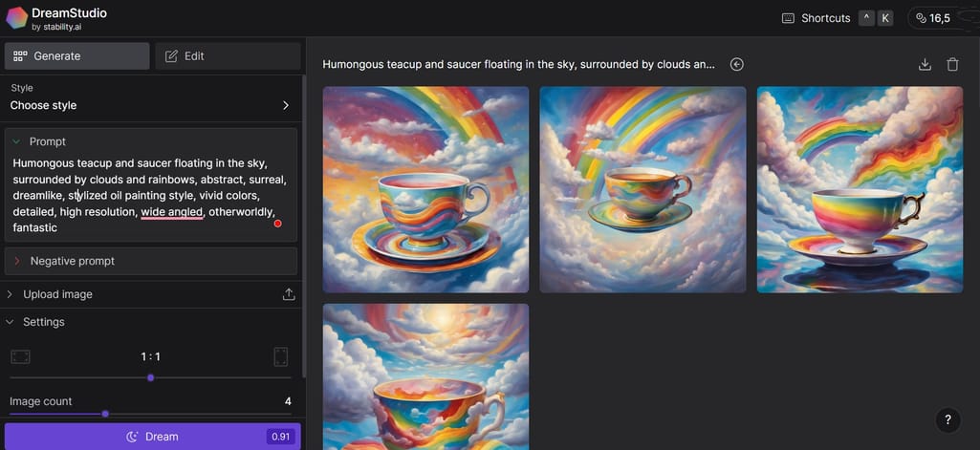Switch to the Generate tab

(76, 56)
